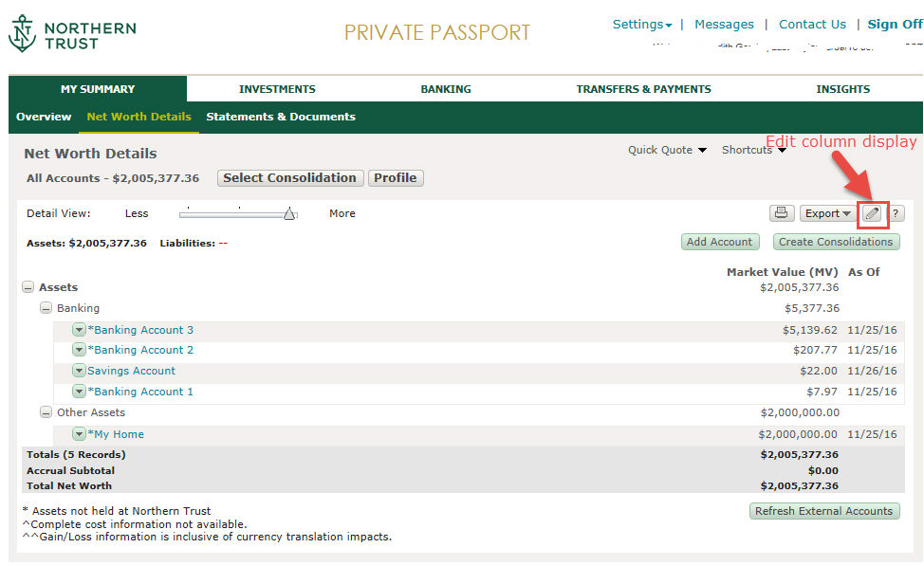
Task: Open the Export dropdown
Action: tap(827, 213)
